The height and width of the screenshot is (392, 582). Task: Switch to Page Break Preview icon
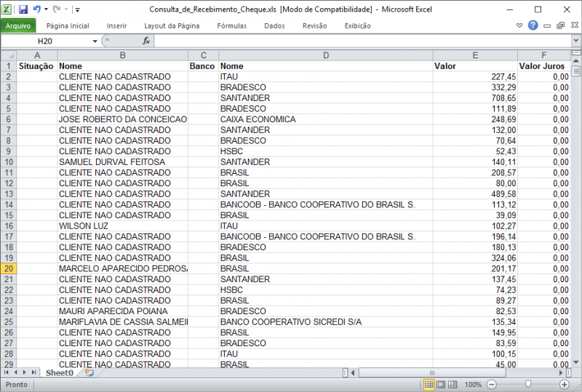click(453, 385)
